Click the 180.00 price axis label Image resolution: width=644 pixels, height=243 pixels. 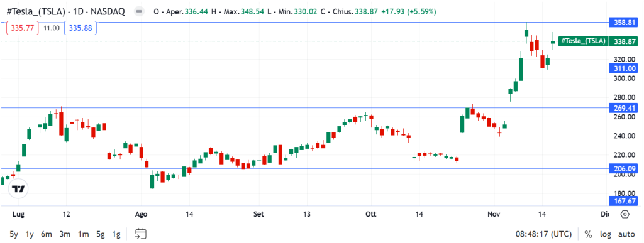(x=625, y=193)
